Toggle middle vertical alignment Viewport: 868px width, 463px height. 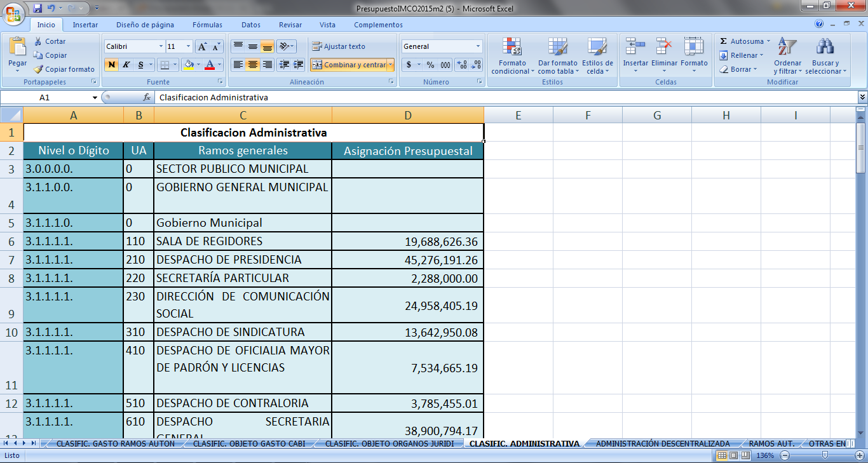point(252,46)
